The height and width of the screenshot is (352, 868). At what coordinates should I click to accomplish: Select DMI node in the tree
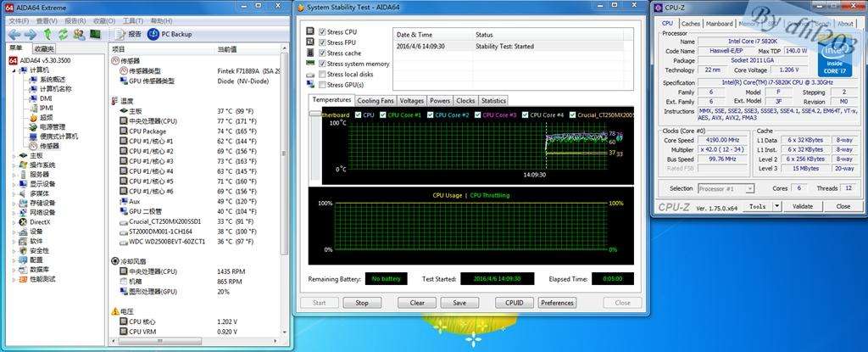pos(41,98)
